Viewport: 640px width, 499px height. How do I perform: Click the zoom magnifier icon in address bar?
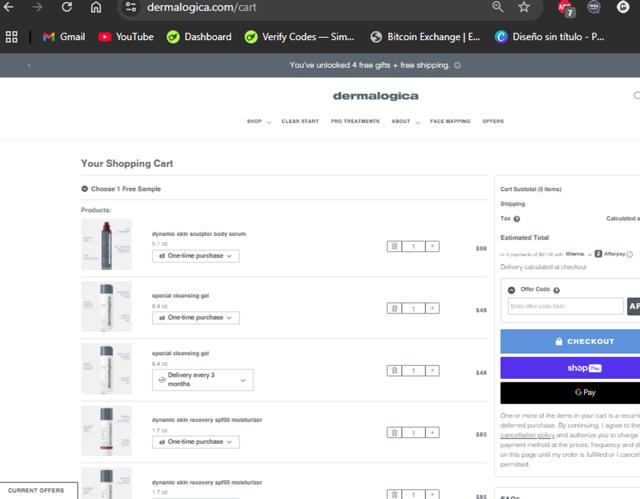point(497,7)
